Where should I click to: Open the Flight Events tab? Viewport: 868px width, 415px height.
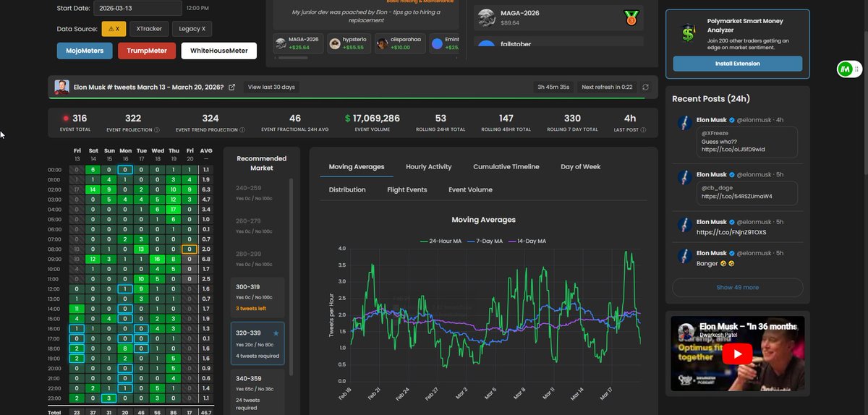407,189
